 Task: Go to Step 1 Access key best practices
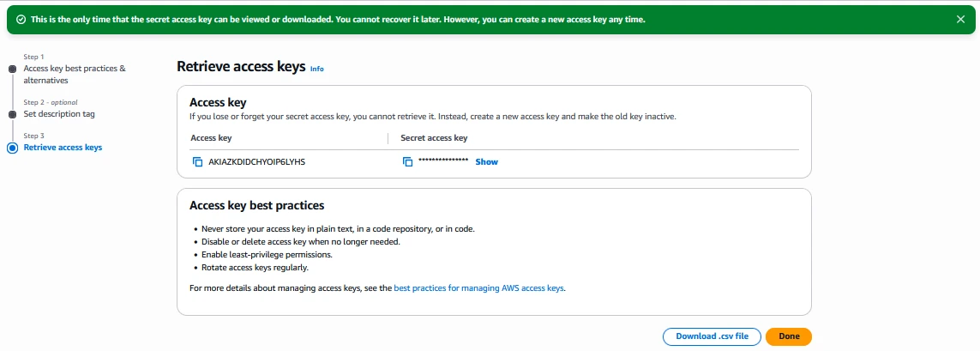pyautogui.click(x=75, y=75)
